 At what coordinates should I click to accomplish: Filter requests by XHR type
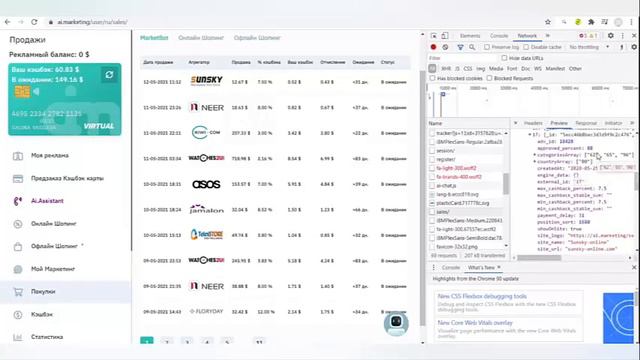pos(446,69)
